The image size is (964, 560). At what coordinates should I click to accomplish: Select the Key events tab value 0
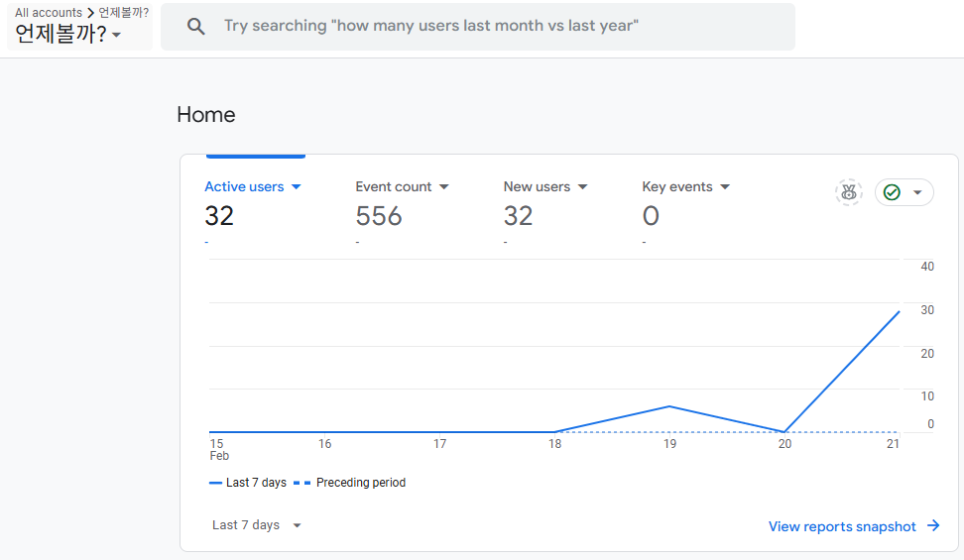click(651, 216)
